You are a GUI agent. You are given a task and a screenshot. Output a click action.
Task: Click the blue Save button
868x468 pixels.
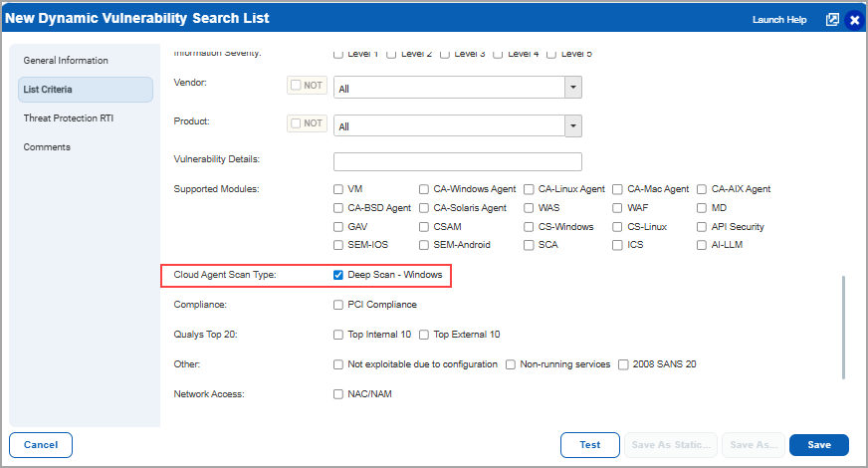pyautogui.click(x=819, y=445)
